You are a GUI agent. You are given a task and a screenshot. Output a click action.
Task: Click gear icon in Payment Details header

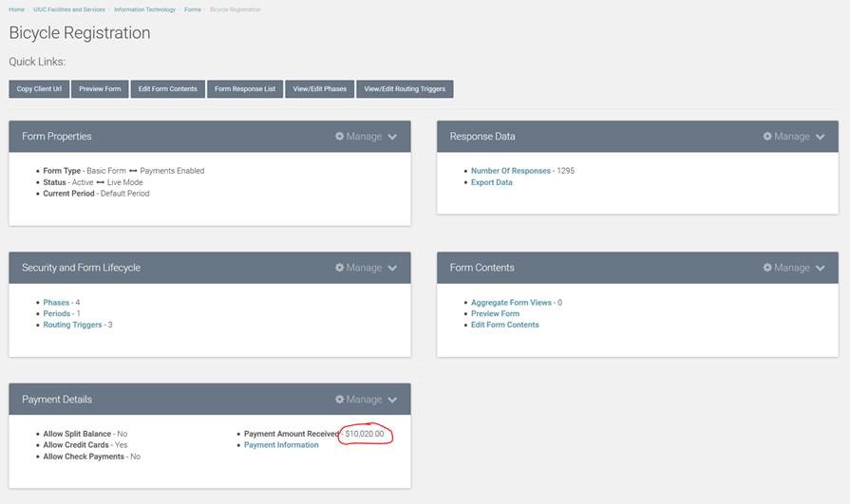pyautogui.click(x=340, y=400)
